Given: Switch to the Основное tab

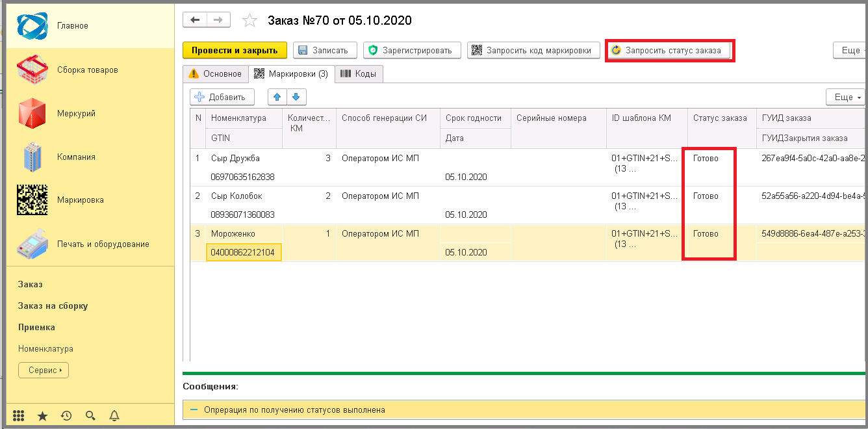Looking at the screenshot, I should pyautogui.click(x=215, y=74).
